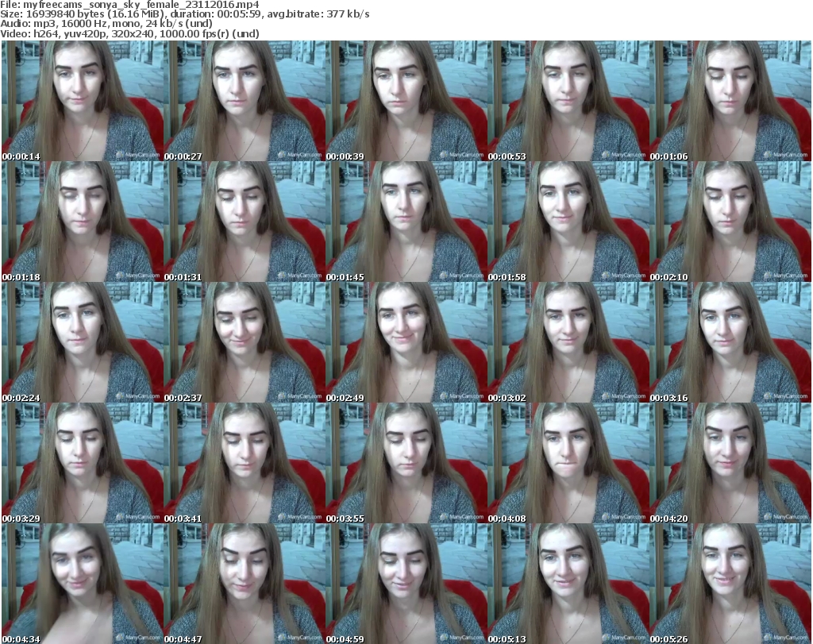
Task: Select the frame timestamped 00:01:45
Action: pyautogui.click(x=406, y=222)
